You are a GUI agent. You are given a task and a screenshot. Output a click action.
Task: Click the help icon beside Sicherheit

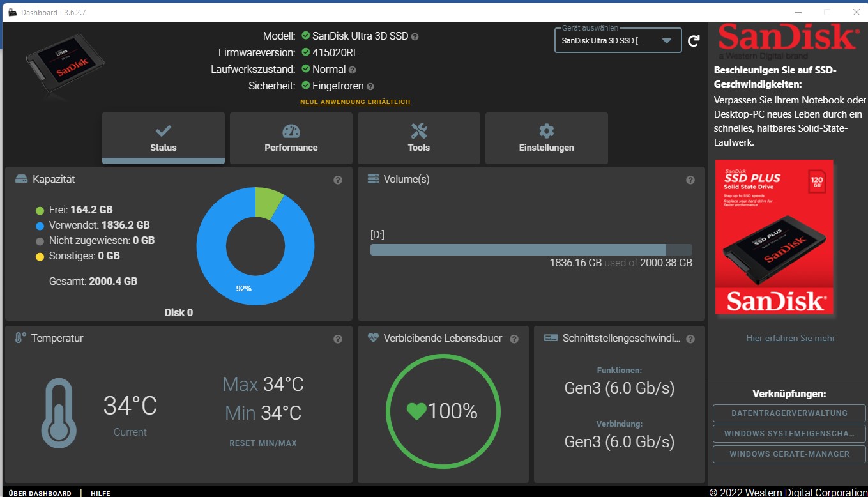pos(370,86)
